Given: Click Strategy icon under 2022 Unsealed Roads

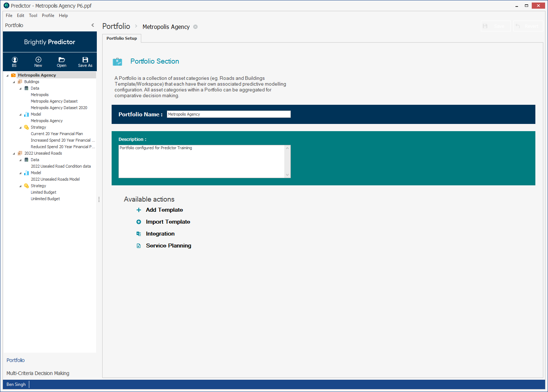Looking at the screenshot, I should click(26, 186).
